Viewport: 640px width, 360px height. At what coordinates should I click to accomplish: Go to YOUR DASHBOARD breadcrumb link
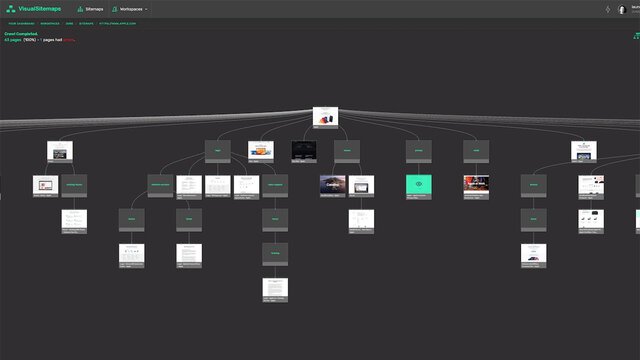coord(22,24)
